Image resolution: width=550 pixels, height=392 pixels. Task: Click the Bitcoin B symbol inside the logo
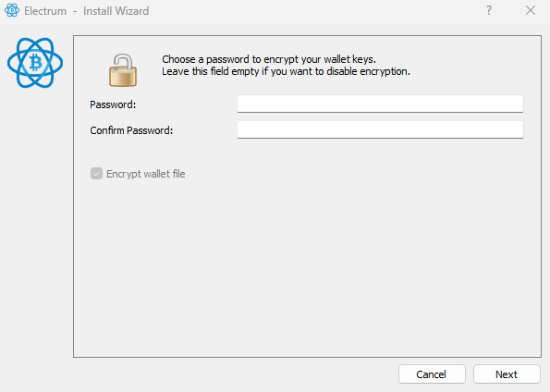click(x=35, y=63)
